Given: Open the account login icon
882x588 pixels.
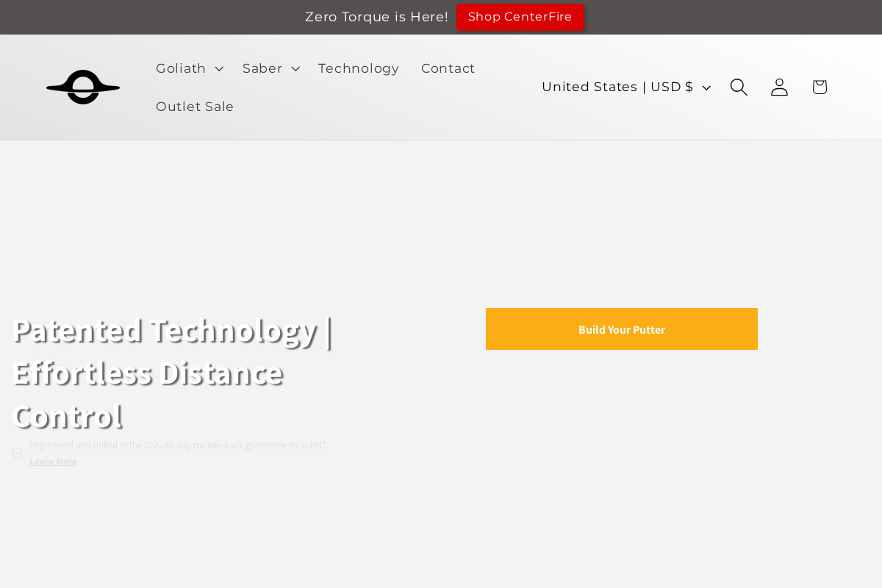Looking at the screenshot, I should (779, 87).
